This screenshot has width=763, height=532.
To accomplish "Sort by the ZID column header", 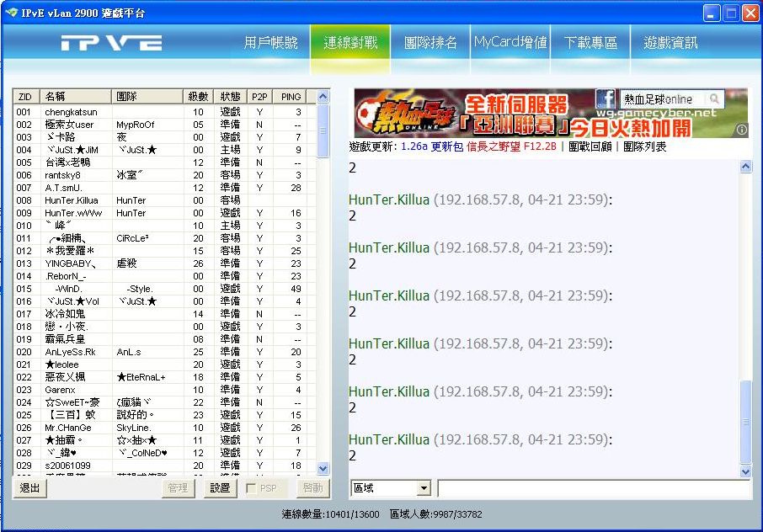I will point(27,97).
